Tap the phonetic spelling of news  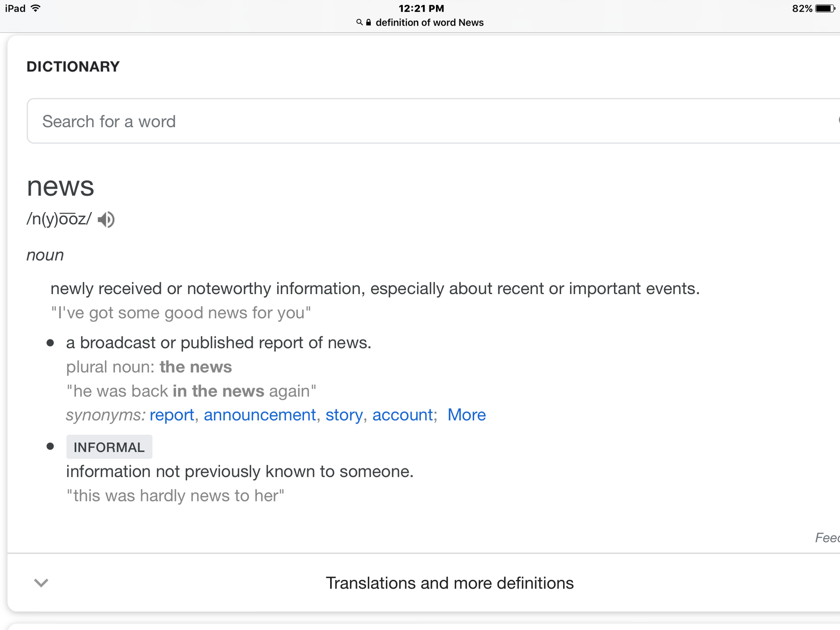click(x=59, y=219)
